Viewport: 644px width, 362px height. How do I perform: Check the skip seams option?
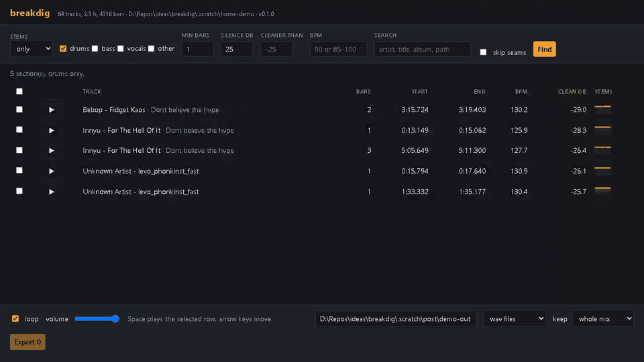pyautogui.click(x=483, y=52)
